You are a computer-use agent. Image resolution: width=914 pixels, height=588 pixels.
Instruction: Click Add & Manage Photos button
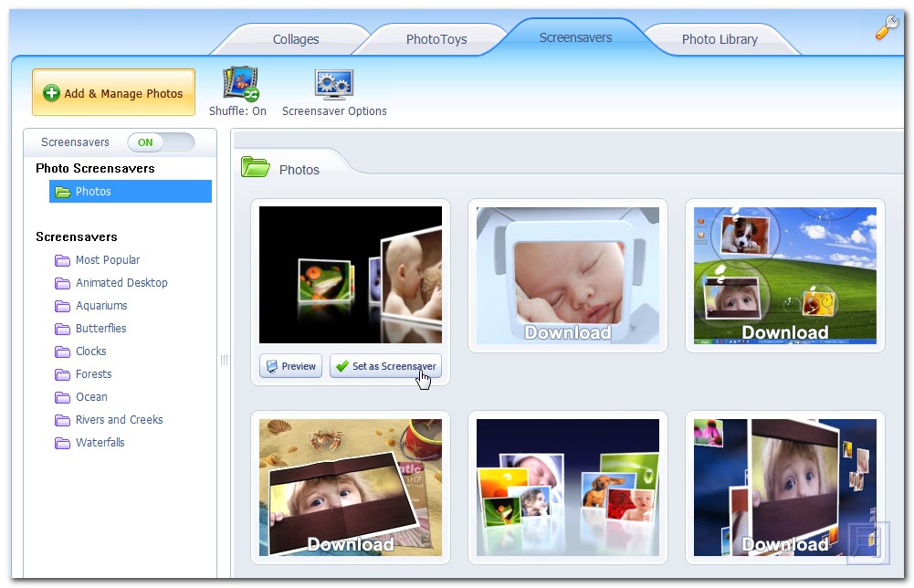(114, 93)
